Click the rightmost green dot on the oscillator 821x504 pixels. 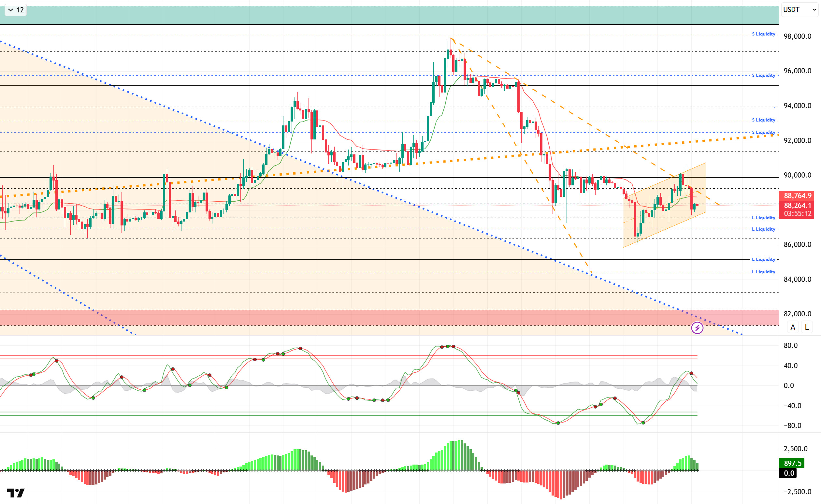coord(643,423)
